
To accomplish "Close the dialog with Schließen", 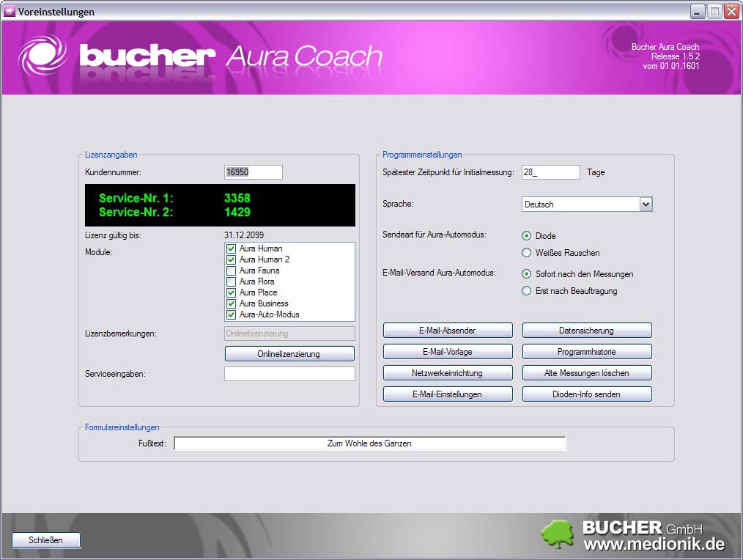I will [46, 540].
